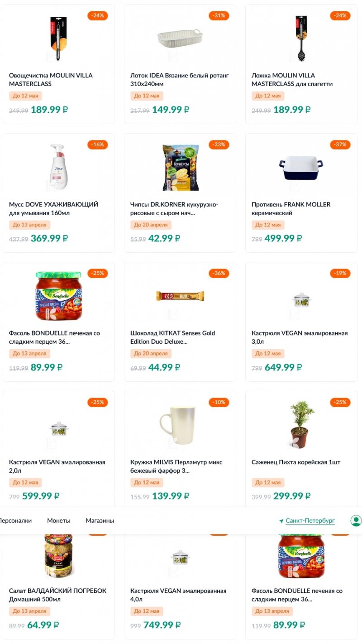Click the KitKat chocolate bar image
362x644 pixels.
coord(180,296)
